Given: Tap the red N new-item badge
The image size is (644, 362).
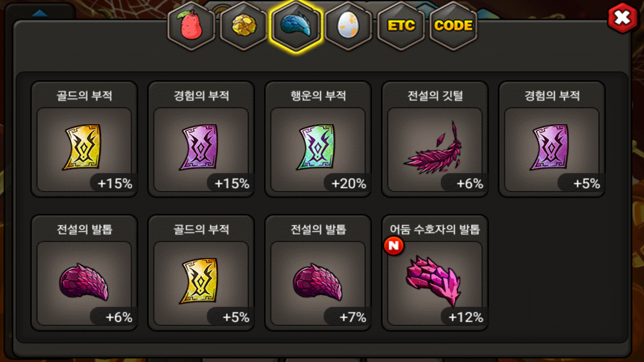Looking at the screenshot, I should click(x=393, y=246).
